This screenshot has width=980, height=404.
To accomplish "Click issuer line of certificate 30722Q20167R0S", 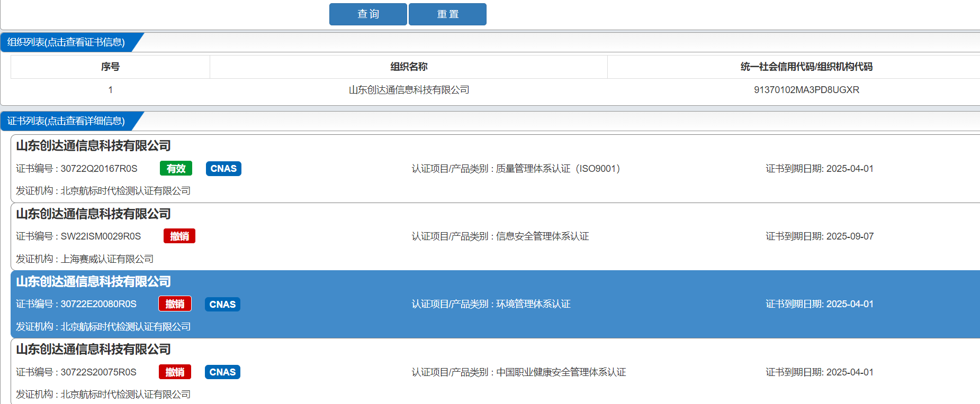I will 103,191.
